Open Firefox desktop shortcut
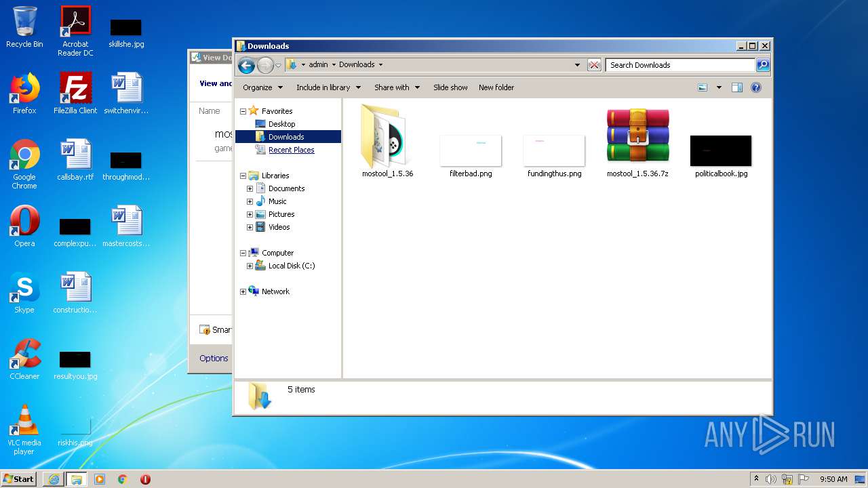The height and width of the screenshot is (488, 868). click(24, 93)
